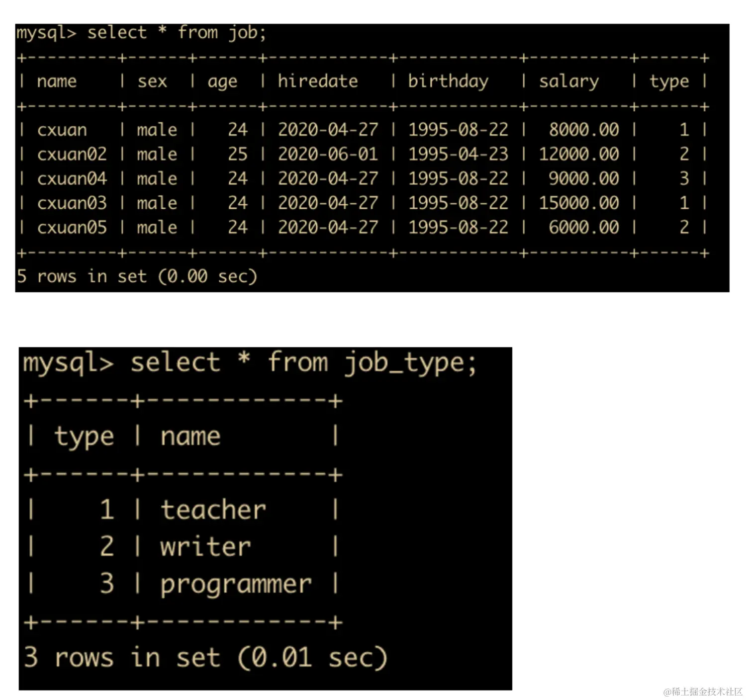Click the type value '2' in cxuan02 row
The width and height of the screenshot is (746, 700).
(684, 154)
